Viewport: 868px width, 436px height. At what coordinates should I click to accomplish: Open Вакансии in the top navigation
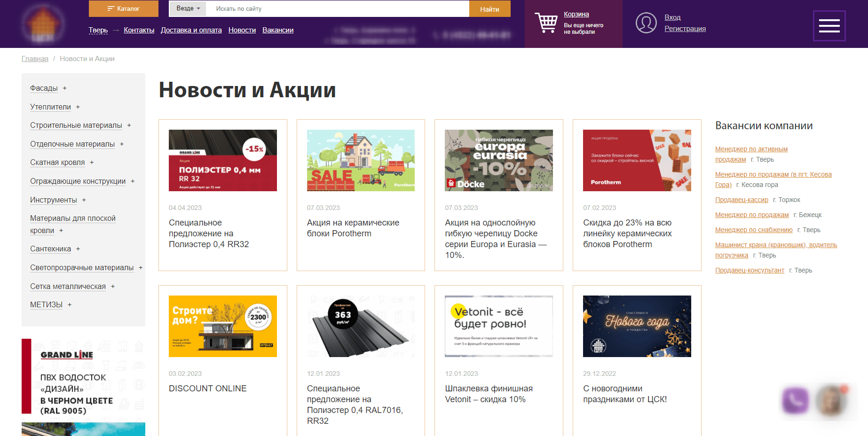278,30
